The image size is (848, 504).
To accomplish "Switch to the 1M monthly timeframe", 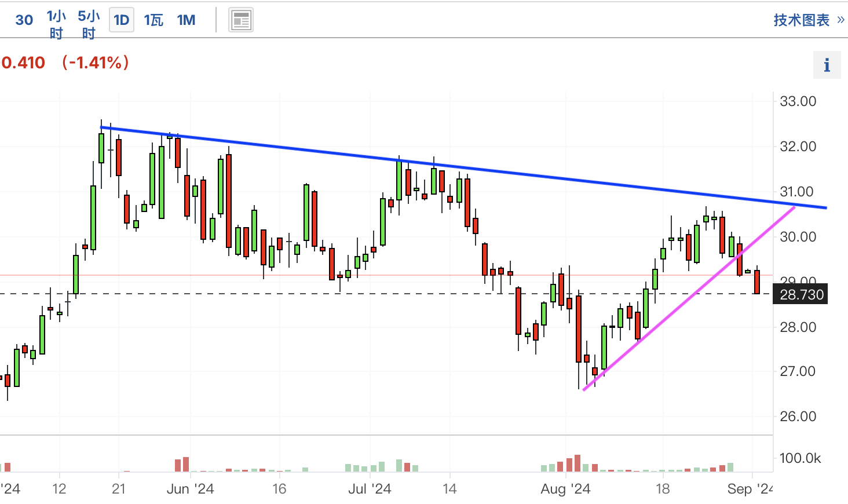I will (186, 20).
